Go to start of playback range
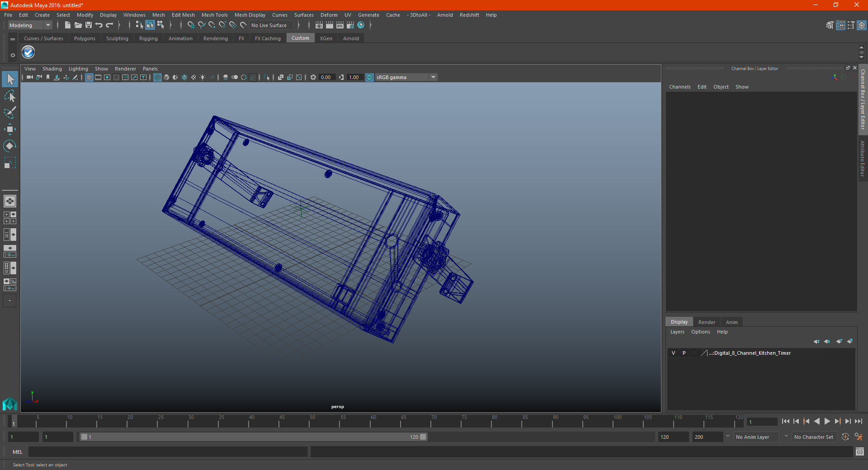This screenshot has height=470, width=868. click(x=786, y=421)
